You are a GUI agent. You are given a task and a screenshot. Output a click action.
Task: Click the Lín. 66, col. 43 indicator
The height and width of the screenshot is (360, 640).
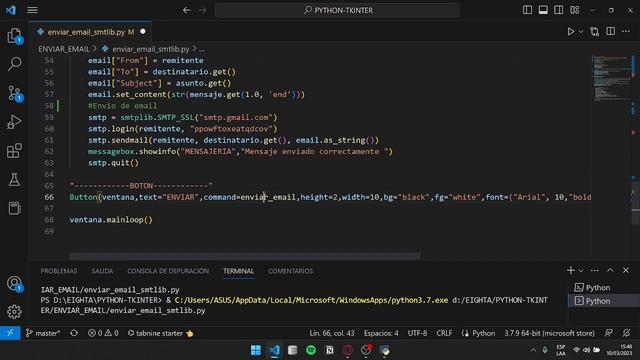(332, 333)
